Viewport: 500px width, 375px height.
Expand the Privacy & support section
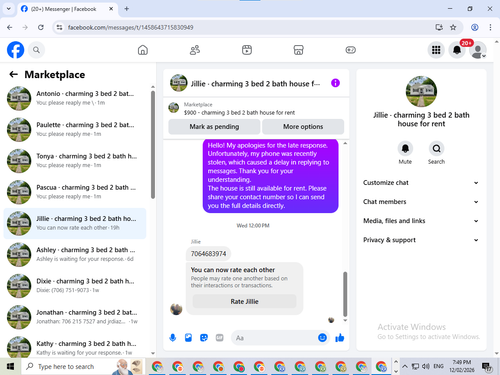[x=421, y=240]
